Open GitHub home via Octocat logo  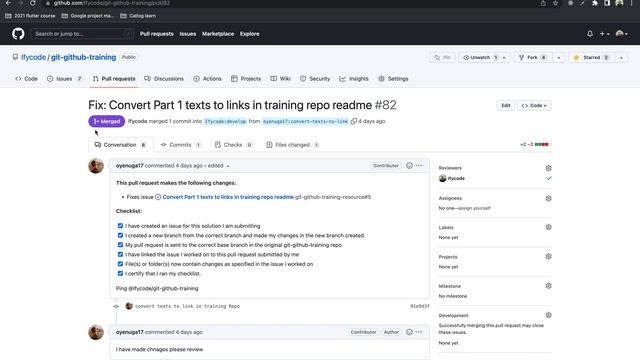pyautogui.click(x=18, y=33)
